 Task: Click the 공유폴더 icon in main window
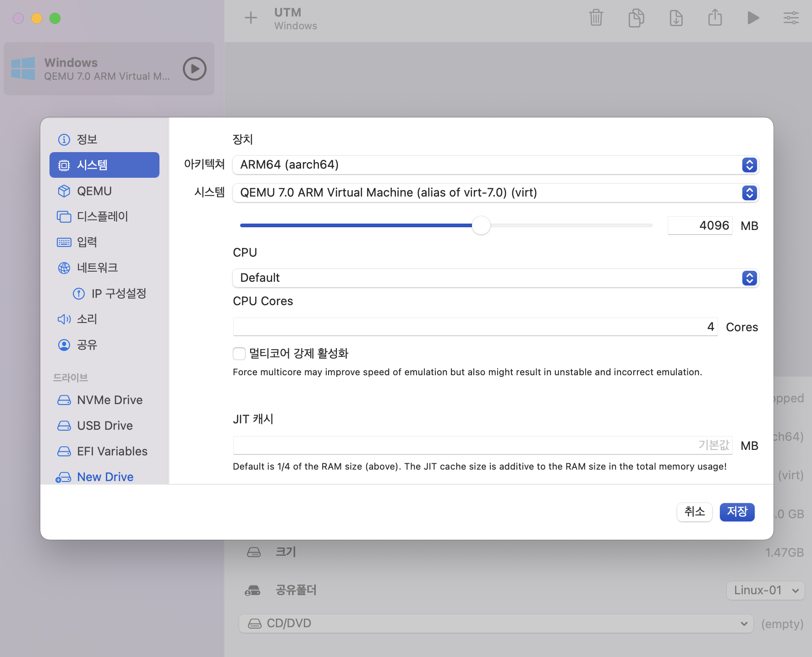(x=252, y=590)
